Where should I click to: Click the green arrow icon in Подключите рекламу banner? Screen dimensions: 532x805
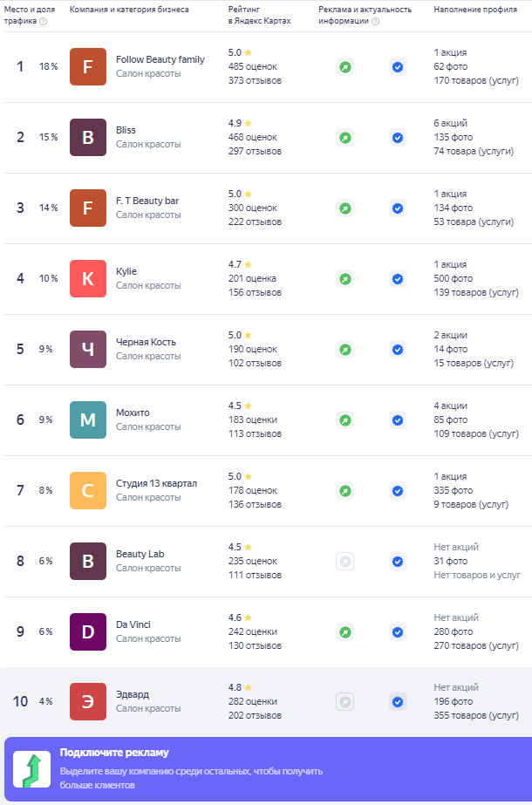point(32,769)
